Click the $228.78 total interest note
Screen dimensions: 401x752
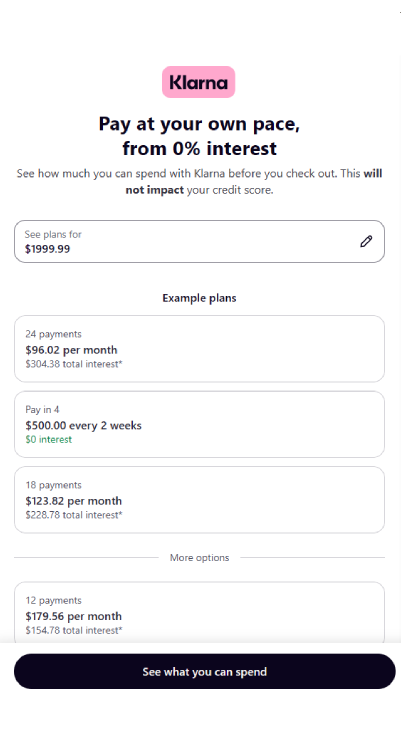pos(74,515)
